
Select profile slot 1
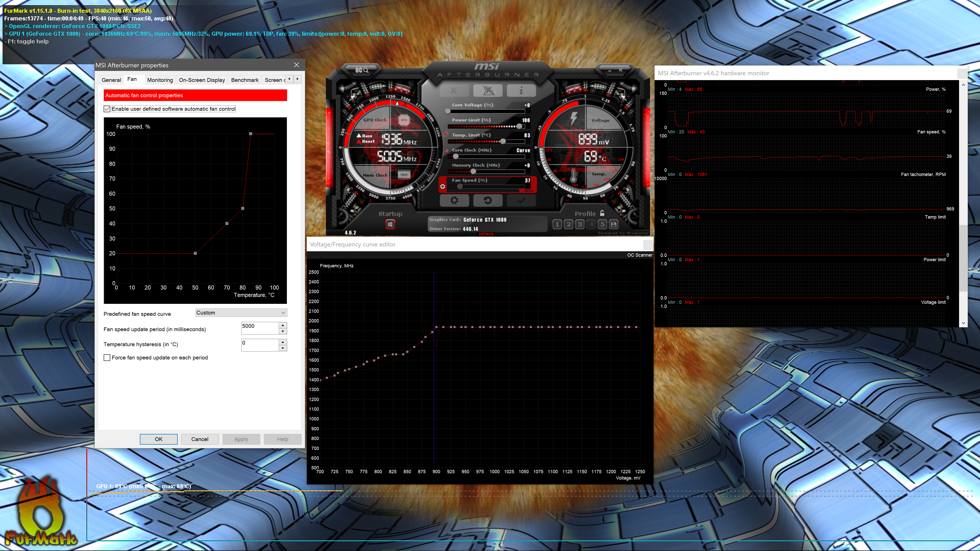point(557,224)
